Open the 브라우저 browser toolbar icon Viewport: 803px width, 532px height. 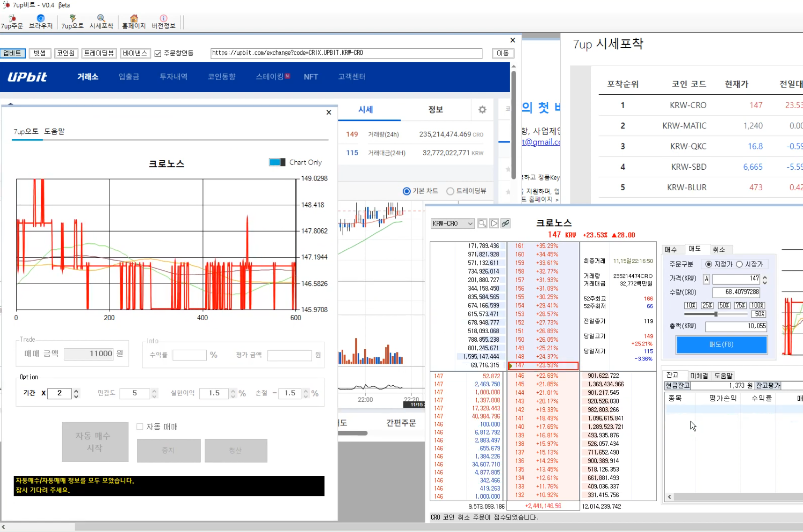41,22
